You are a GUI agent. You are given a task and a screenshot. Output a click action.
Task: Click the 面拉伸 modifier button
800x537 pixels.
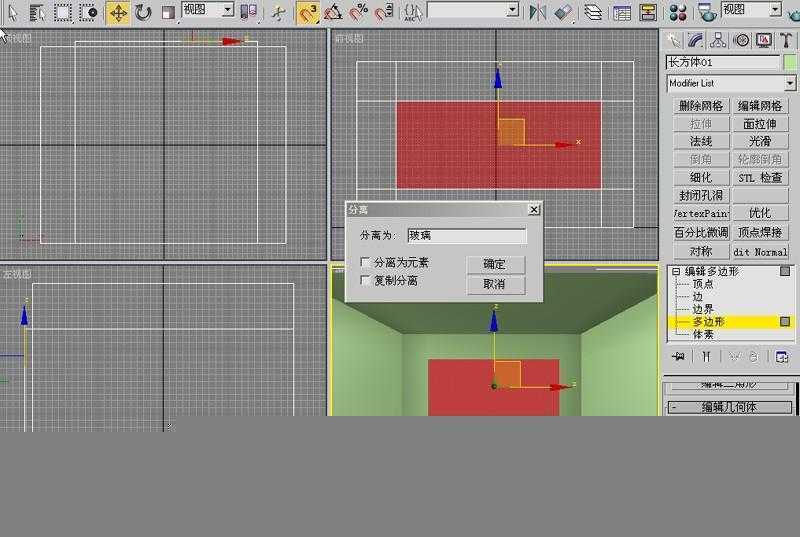pos(760,124)
